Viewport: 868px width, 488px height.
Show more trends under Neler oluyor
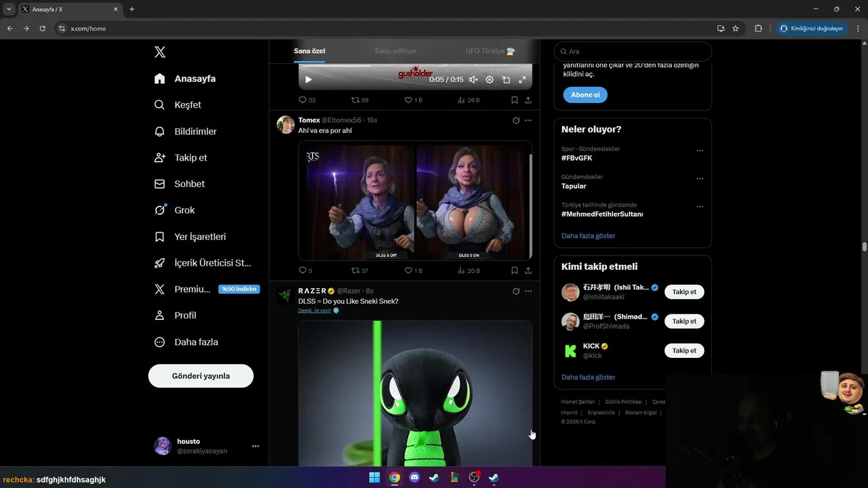[x=589, y=236]
